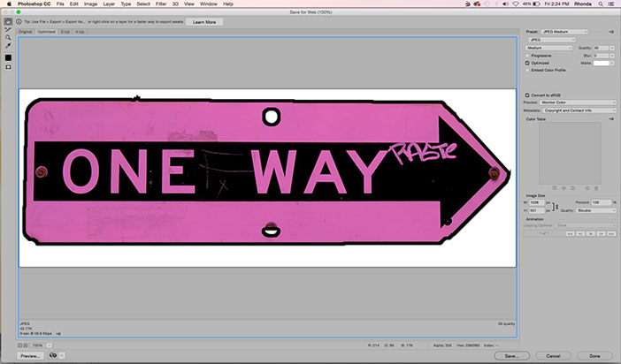Click the Learn More button

click(x=204, y=22)
